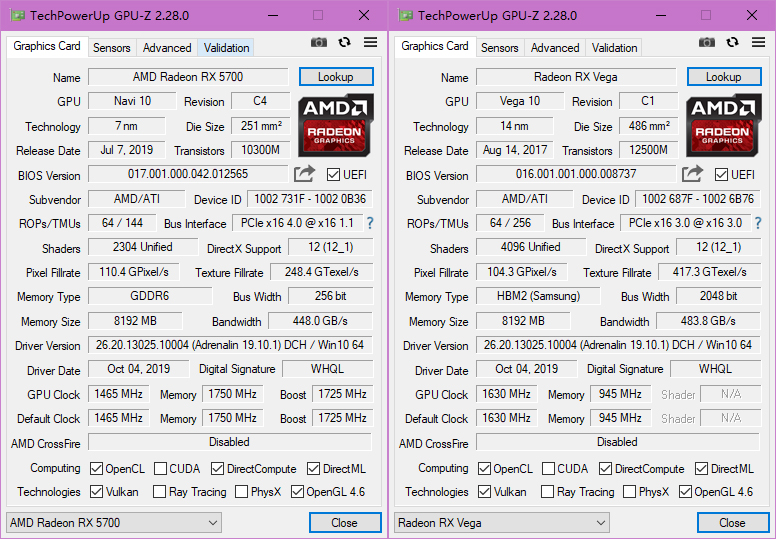Click AMD CrossFire Disabled field in RX 5700 window
Viewport: 776px width, 539px height.
click(x=230, y=442)
